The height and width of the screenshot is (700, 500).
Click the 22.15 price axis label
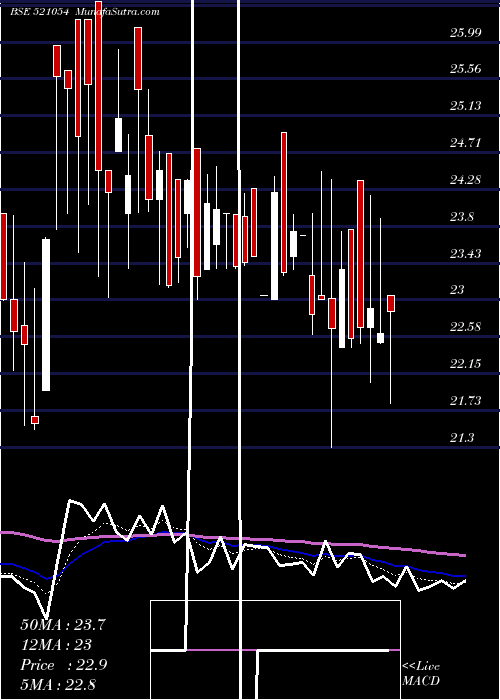click(466, 364)
